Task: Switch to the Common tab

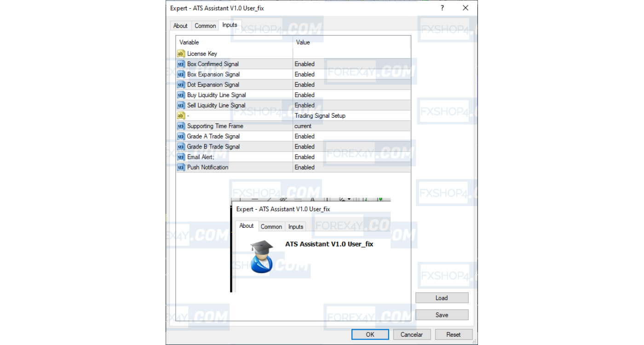Action: pyautogui.click(x=205, y=26)
